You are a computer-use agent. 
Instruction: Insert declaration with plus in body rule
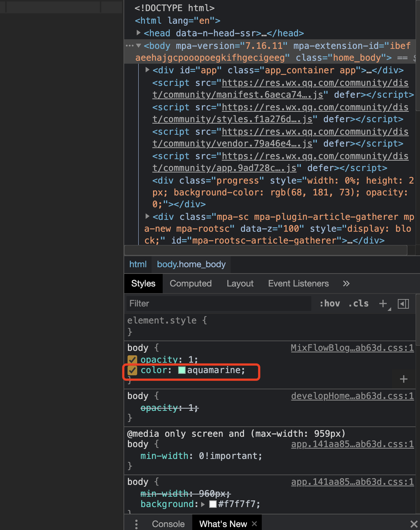[x=404, y=379]
